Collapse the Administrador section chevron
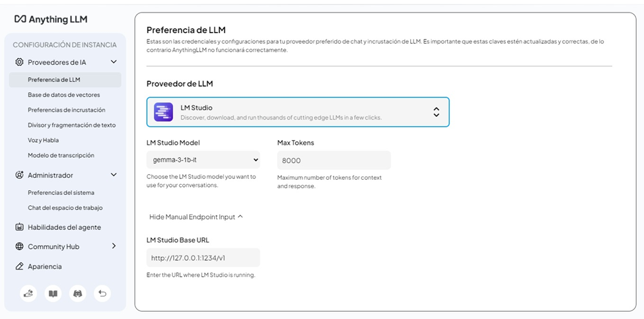644x319 pixels. pyautogui.click(x=114, y=175)
